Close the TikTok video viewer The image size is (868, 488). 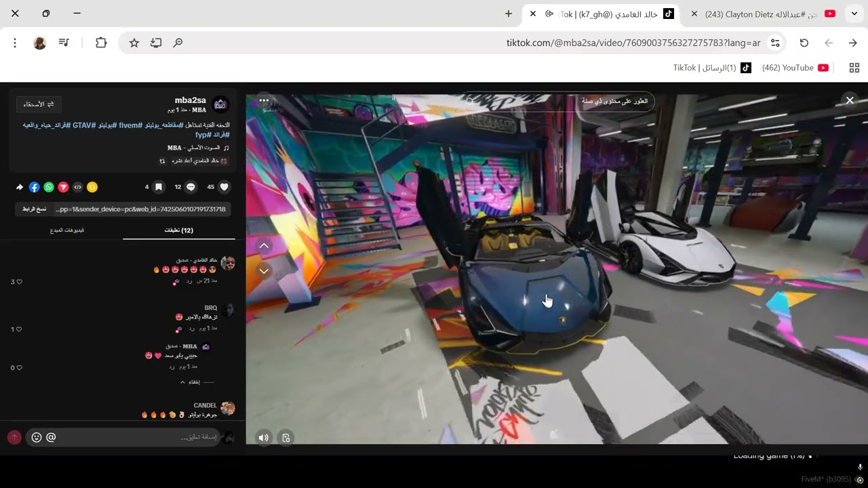coord(850,100)
